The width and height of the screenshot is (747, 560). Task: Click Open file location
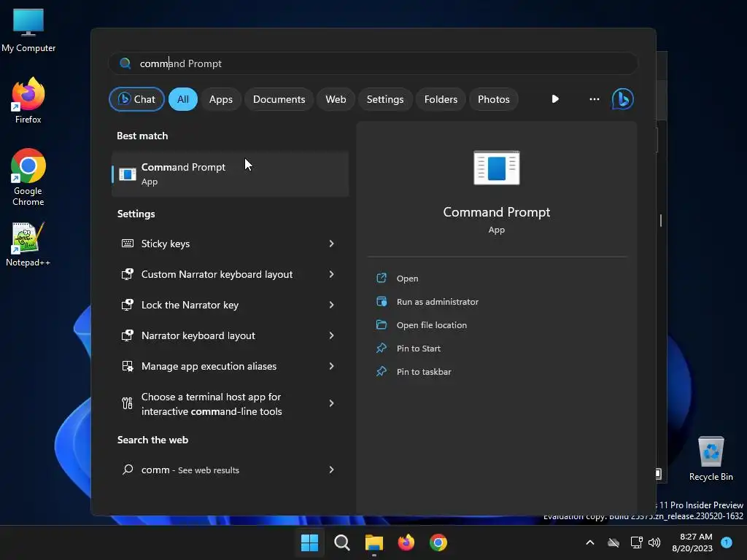[x=431, y=325]
